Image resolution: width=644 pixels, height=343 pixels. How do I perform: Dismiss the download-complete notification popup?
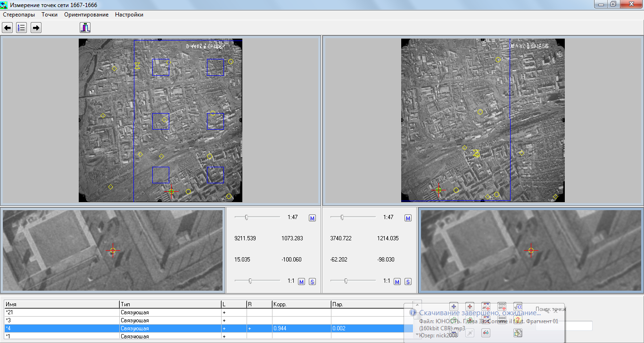click(x=556, y=311)
